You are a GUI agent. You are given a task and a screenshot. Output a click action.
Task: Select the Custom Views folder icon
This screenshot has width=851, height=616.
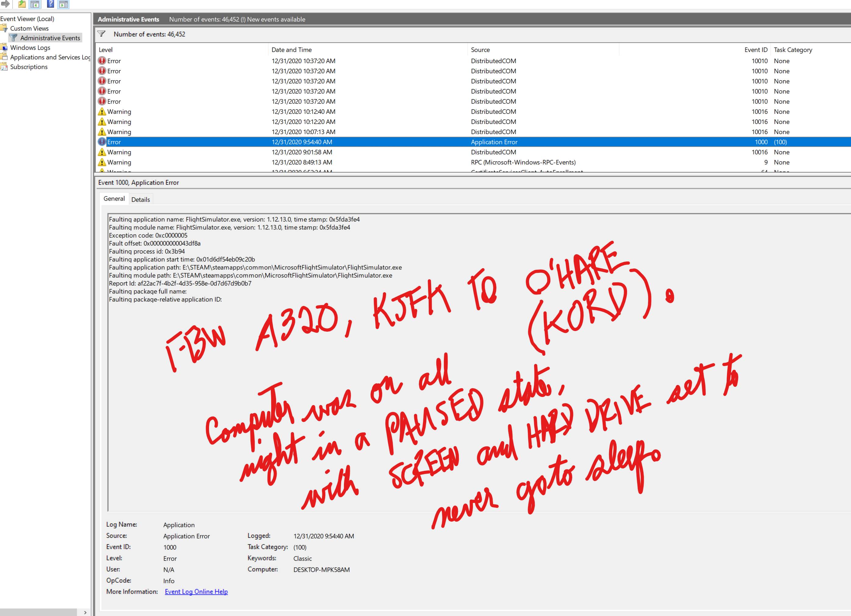pyautogui.click(x=4, y=28)
